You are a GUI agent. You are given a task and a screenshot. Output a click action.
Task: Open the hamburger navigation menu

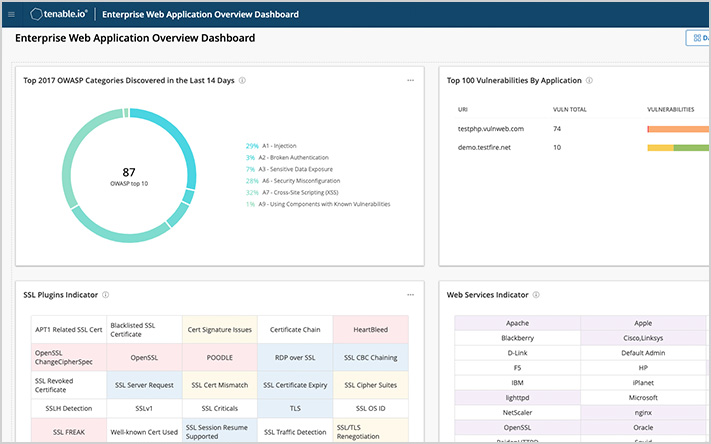click(x=11, y=14)
